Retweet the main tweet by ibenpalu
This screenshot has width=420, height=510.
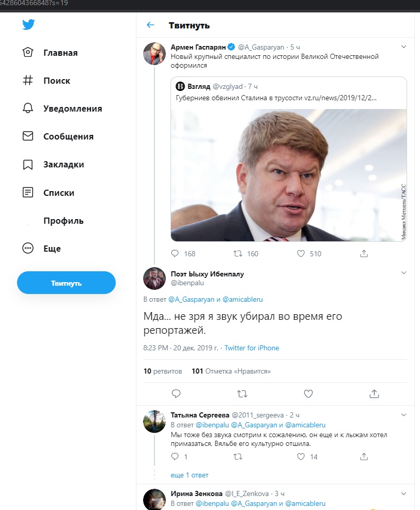point(242,394)
